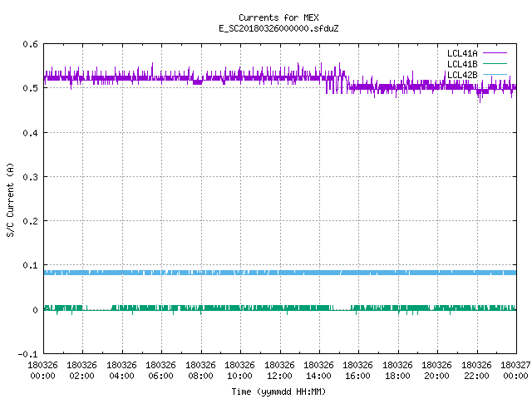This screenshot has height=399, width=532.
Task: Click the chart title "Currents for MEX"
Action: coord(278,17)
